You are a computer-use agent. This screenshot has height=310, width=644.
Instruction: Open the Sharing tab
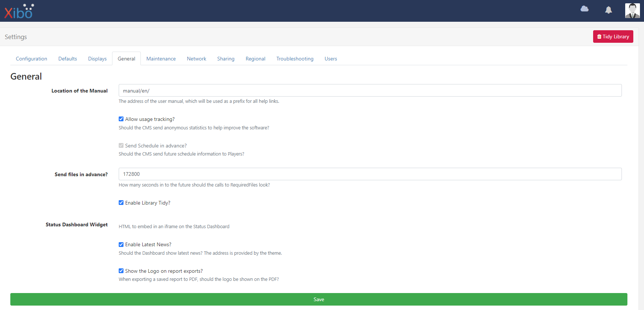click(226, 59)
